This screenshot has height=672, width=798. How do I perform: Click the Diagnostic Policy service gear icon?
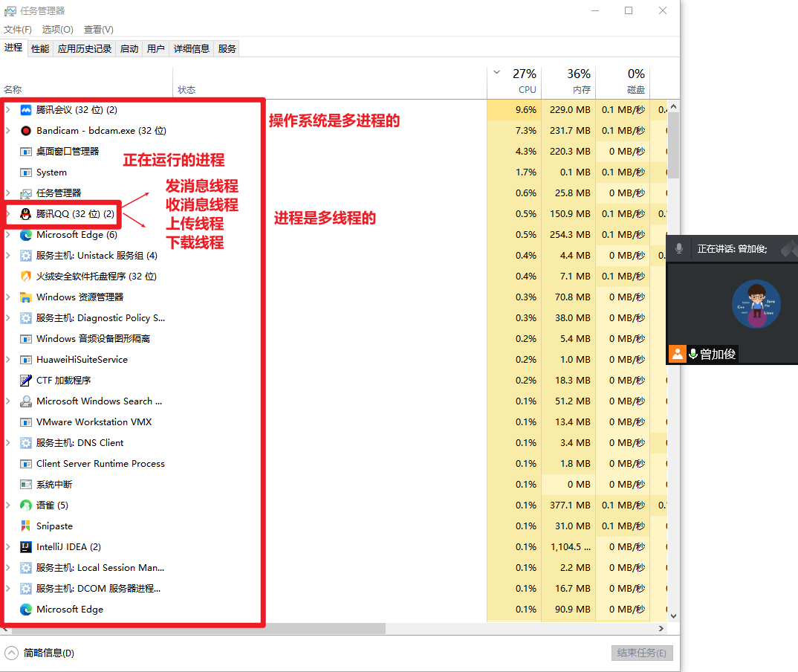[x=25, y=318]
